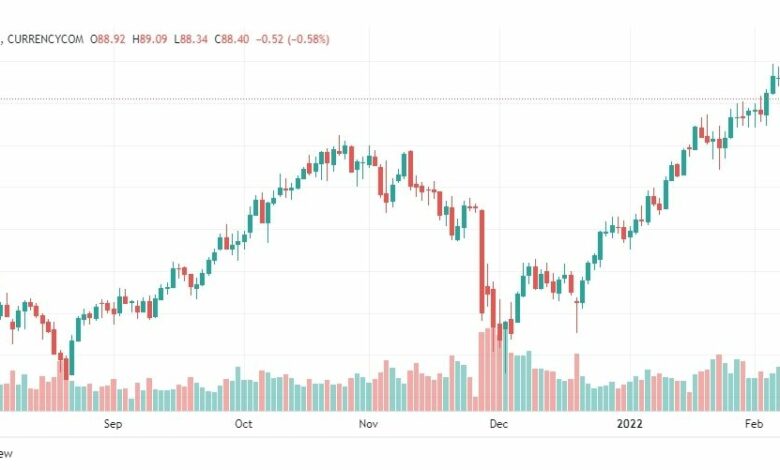Click the Nov label on time axis
Screen dimensions: 780x470
[x=368, y=424]
